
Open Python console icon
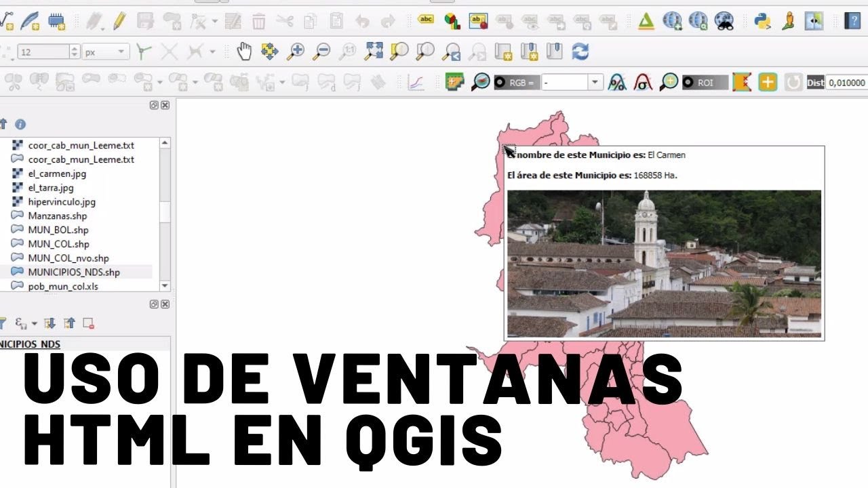pyautogui.click(x=762, y=21)
